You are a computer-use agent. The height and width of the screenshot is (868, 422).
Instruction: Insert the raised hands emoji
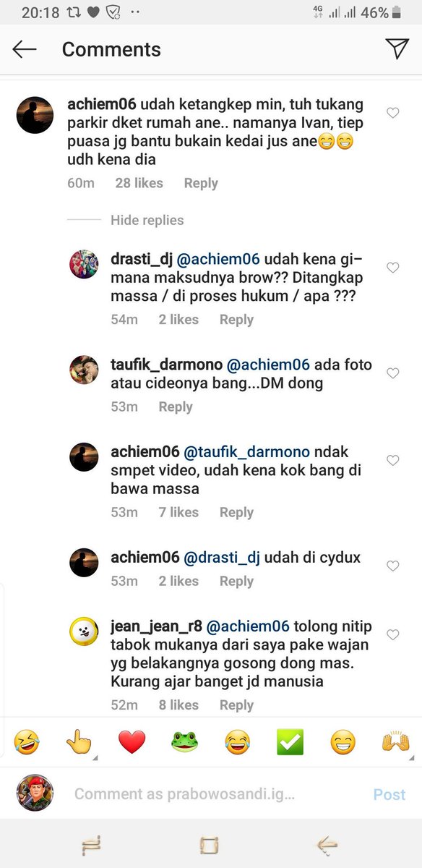click(x=395, y=742)
